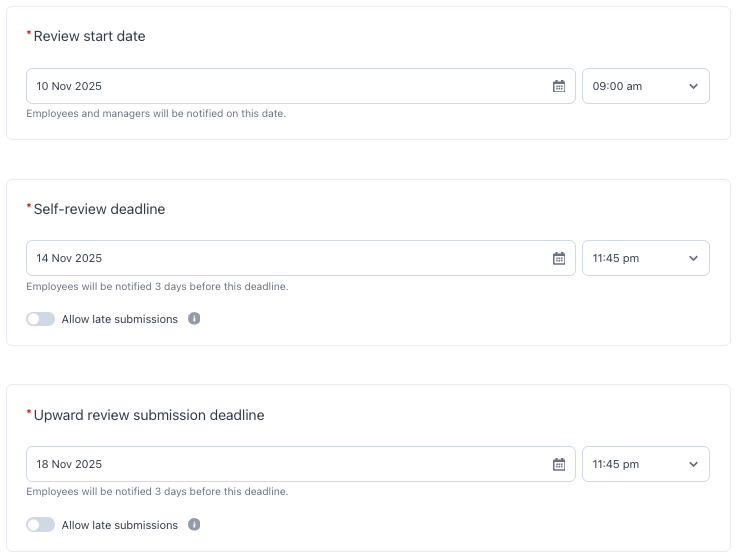Open calendar picker for Upward review submission deadline
The width and height of the screenshot is (737, 559).
559,464
